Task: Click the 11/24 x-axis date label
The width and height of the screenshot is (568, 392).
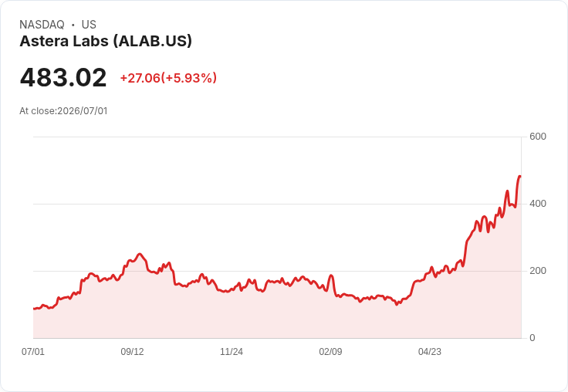Action: click(x=232, y=351)
